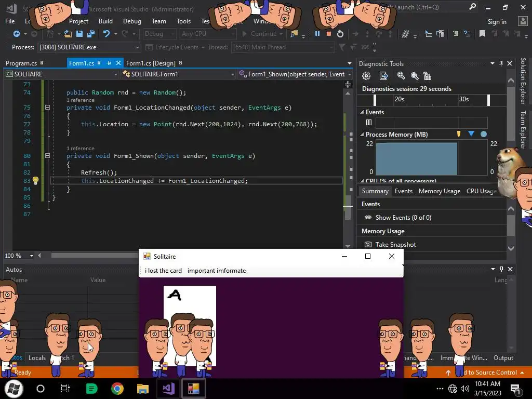Open the Debug configuration dropdown

(x=159, y=34)
